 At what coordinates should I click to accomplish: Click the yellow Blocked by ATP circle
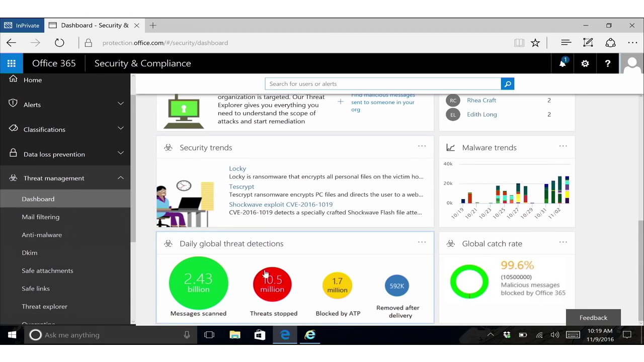pyautogui.click(x=337, y=285)
